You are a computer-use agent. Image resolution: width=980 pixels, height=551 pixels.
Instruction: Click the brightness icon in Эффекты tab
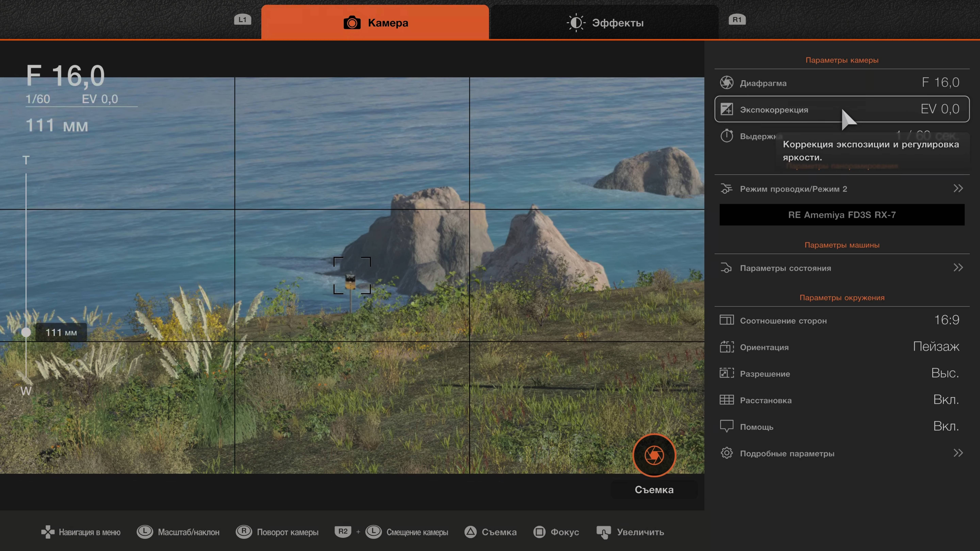tap(576, 23)
